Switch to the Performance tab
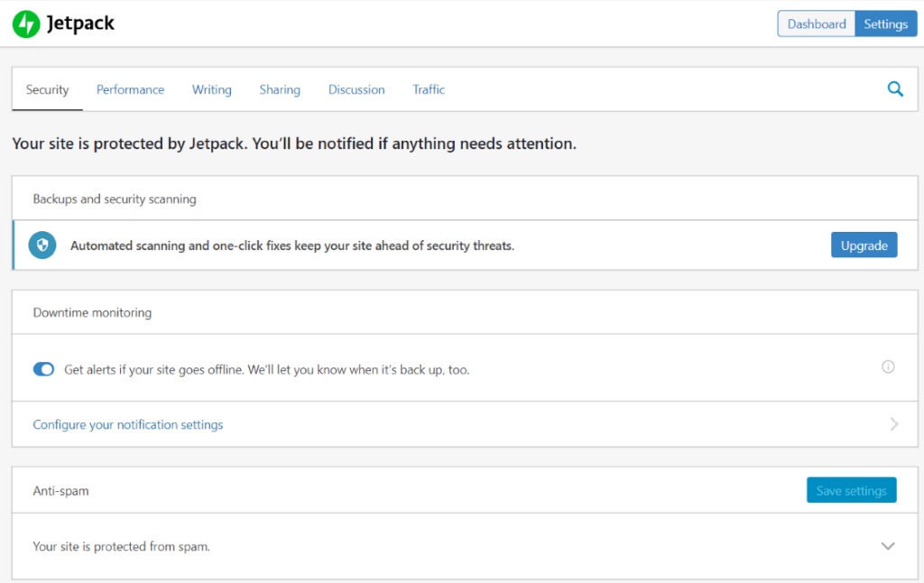Viewport: 924px width, 583px height. pyautogui.click(x=130, y=89)
